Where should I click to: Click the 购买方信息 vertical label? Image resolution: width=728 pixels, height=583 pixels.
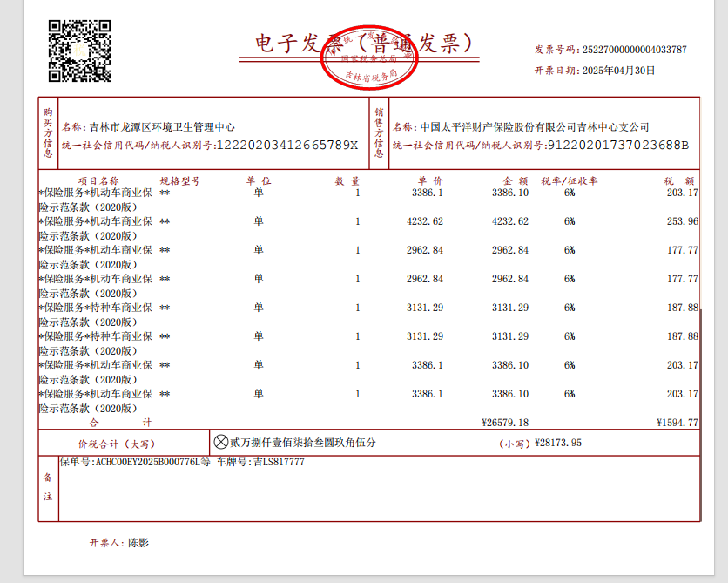pos(48,132)
